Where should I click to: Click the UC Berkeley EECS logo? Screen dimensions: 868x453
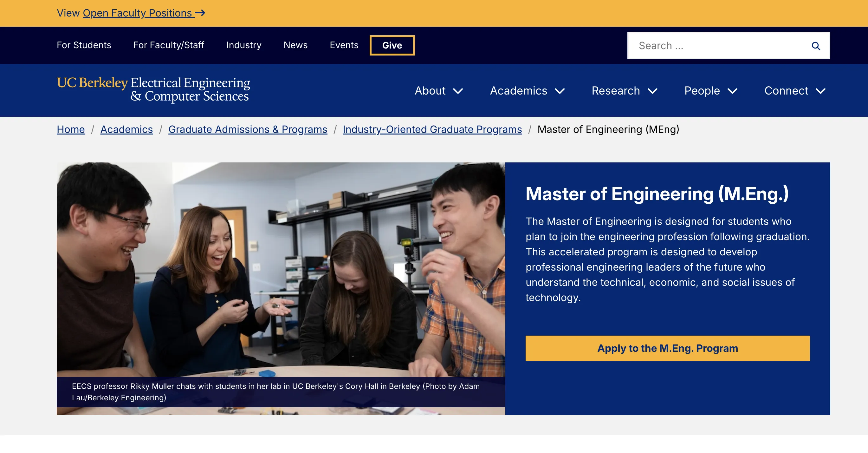[153, 89]
